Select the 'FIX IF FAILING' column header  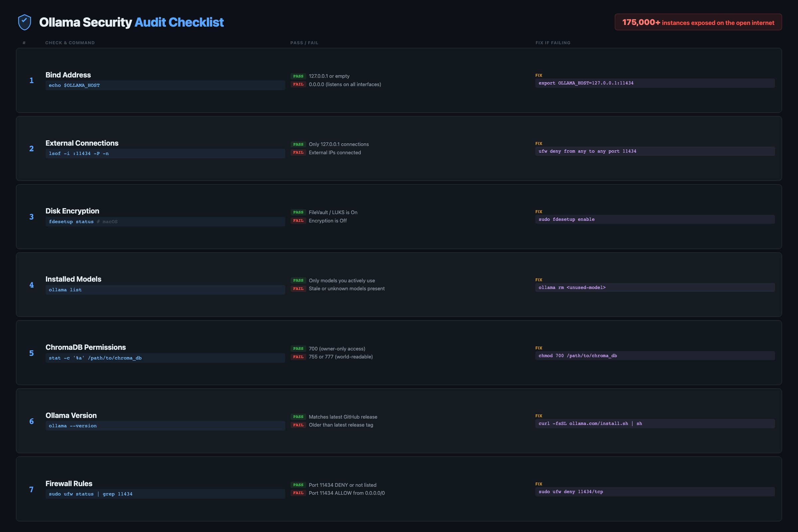(553, 43)
